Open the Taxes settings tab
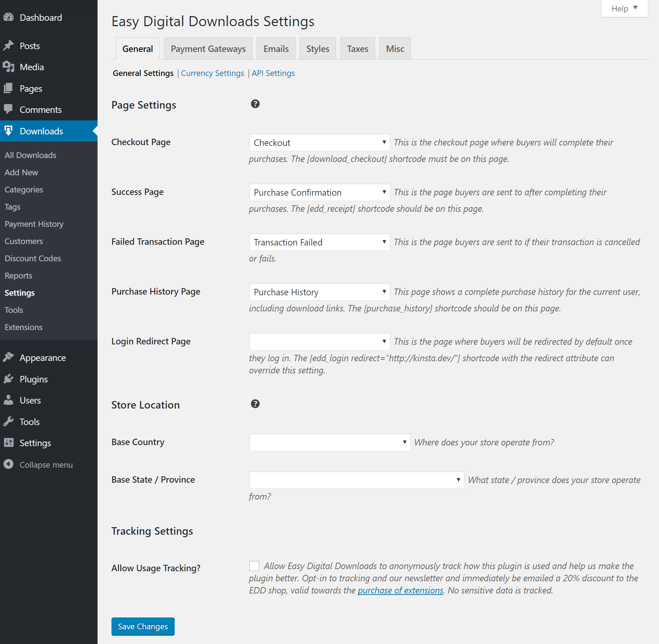Screen dimensions: 659x644 point(357,48)
